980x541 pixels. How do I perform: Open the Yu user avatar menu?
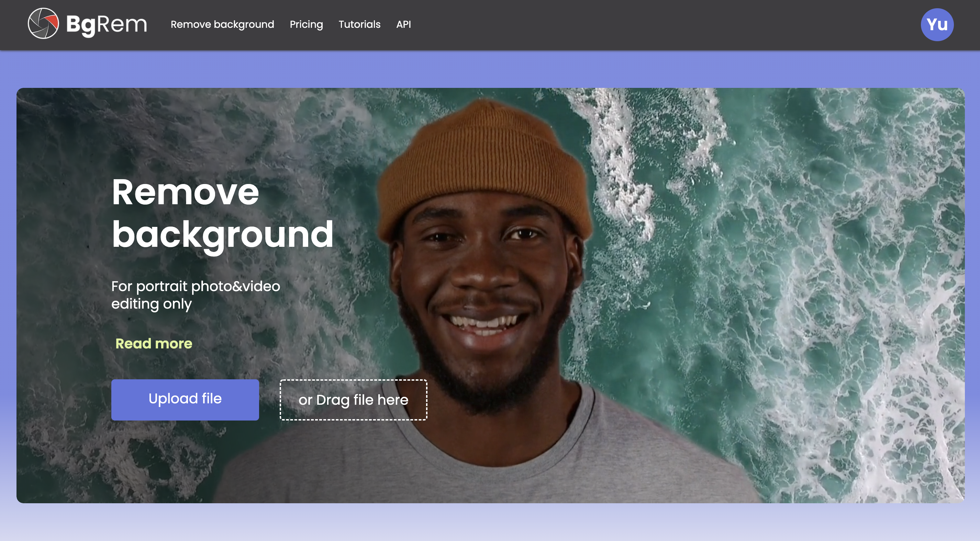[937, 24]
